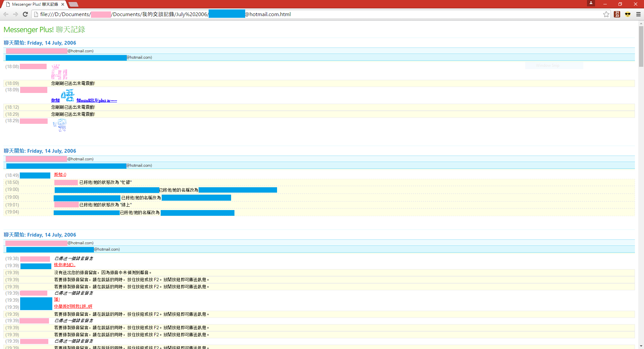Click the blue link ending in 'plus ar~~~'
Image resolution: width=644 pixels, height=349 pixels.
click(97, 100)
